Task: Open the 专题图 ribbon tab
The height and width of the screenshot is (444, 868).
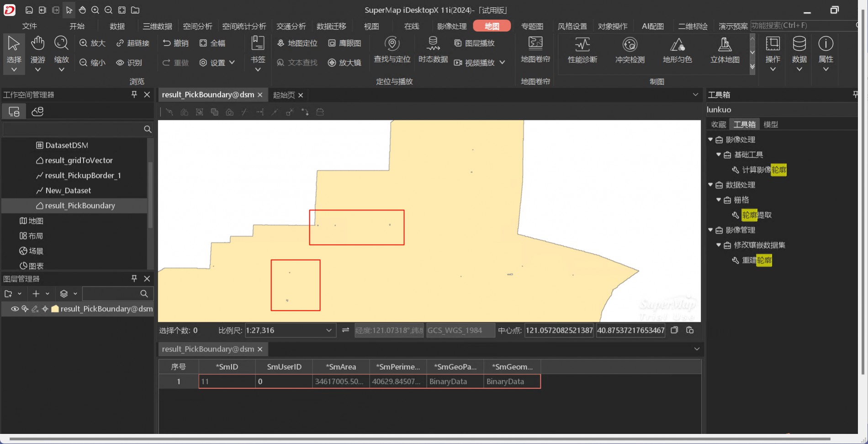Action: (532, 26)
